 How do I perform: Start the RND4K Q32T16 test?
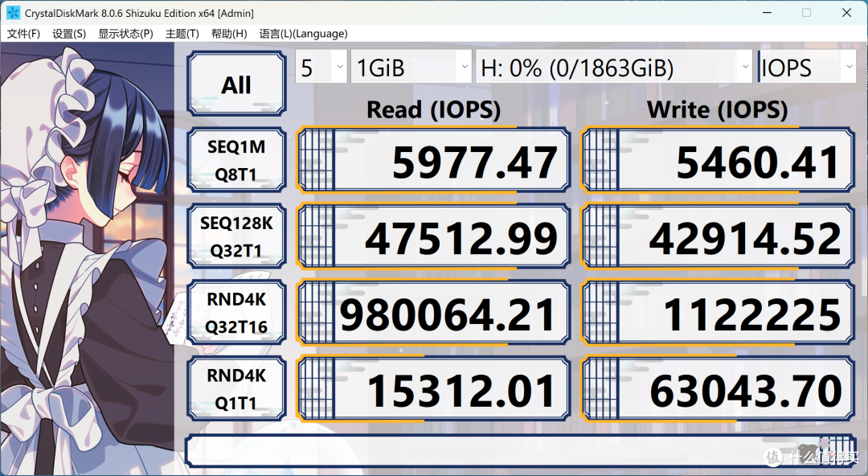236,312
